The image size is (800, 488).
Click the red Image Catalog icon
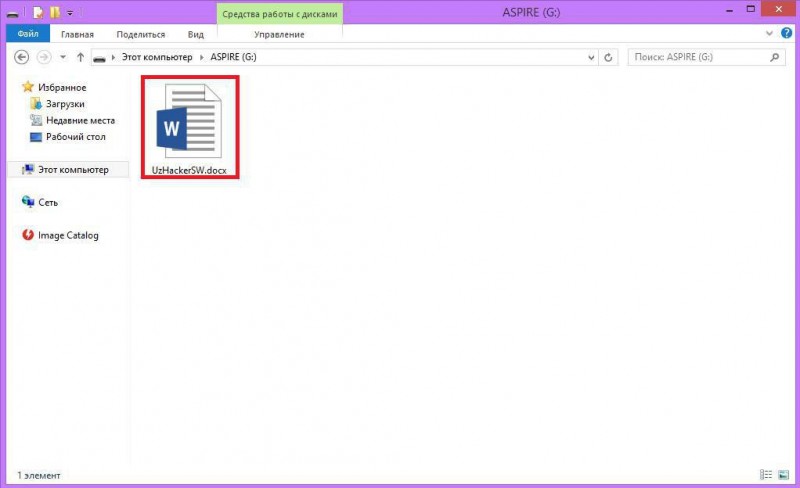28,235
